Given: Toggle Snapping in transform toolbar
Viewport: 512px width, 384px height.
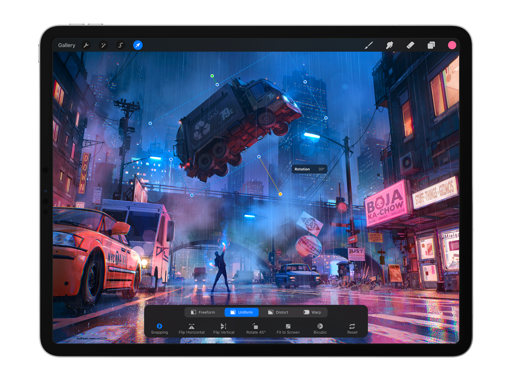Looking at the screenshot, I should tap(159, 328).
